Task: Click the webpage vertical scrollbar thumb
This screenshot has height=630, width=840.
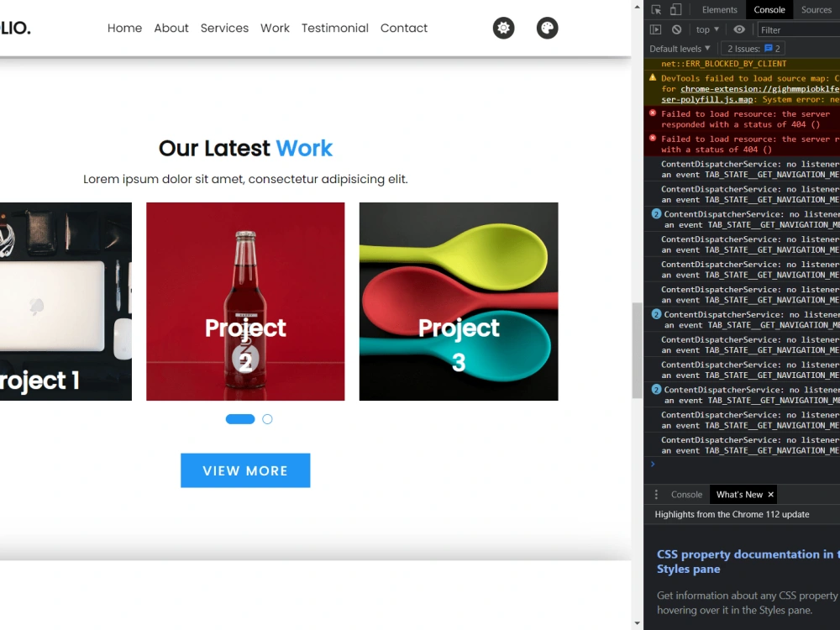Action: 637,350
